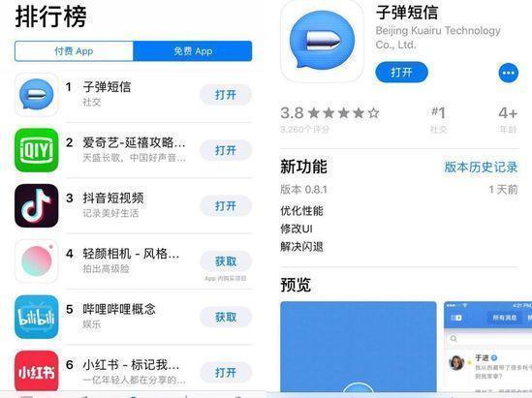Open 爱奇艺 with its 打开 button
The height and width of the screenshot is (398, 532).
[x=226, y=150]
